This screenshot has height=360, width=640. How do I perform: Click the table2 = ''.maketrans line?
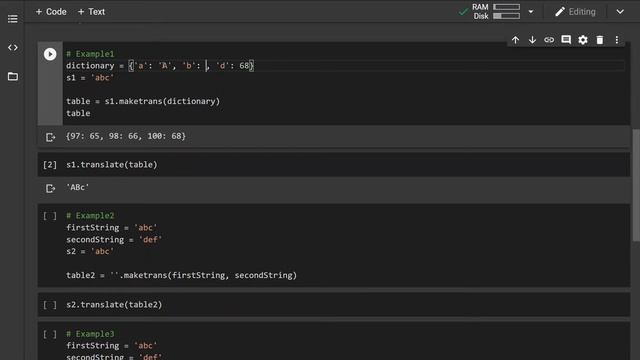pyautogui.click(x=181, y=275)
